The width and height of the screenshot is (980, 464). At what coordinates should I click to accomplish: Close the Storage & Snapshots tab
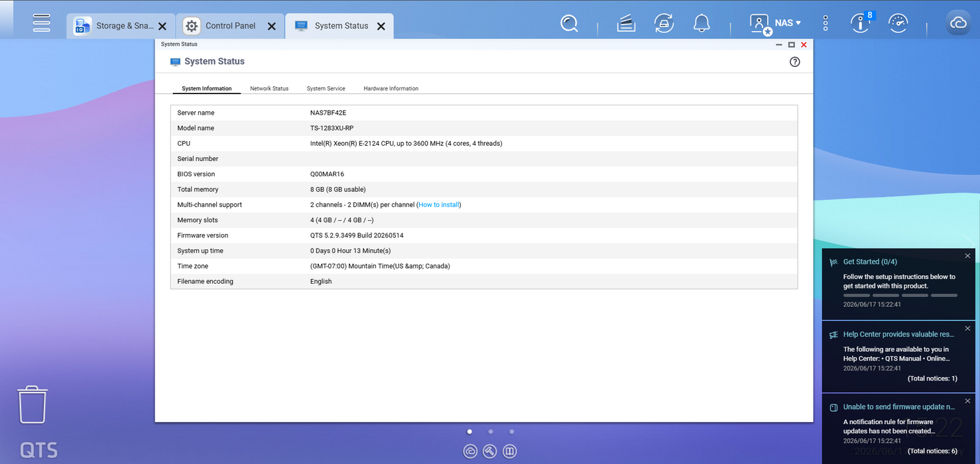pyautogui.click(x=162, y=26)
